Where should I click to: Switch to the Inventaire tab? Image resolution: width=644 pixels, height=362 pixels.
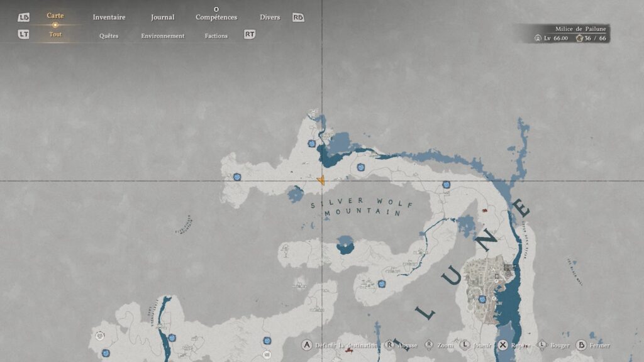pyautogui.click(x=109, y=17)
